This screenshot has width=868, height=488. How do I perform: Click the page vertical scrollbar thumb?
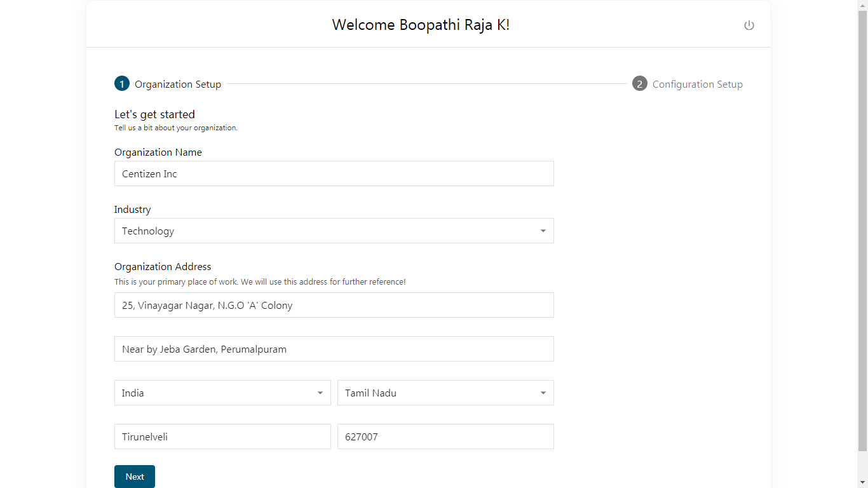pyautogui.click(x=862, y=231)
